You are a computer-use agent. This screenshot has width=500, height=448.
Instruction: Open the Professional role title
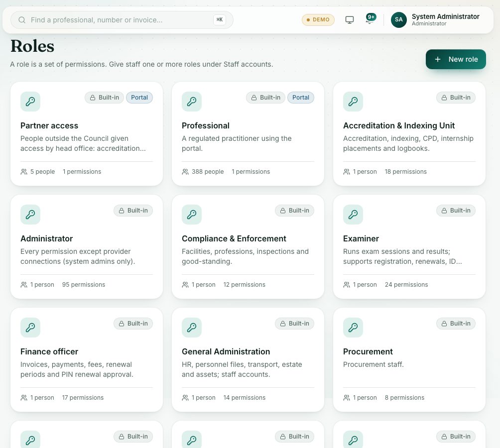[205, 125]
